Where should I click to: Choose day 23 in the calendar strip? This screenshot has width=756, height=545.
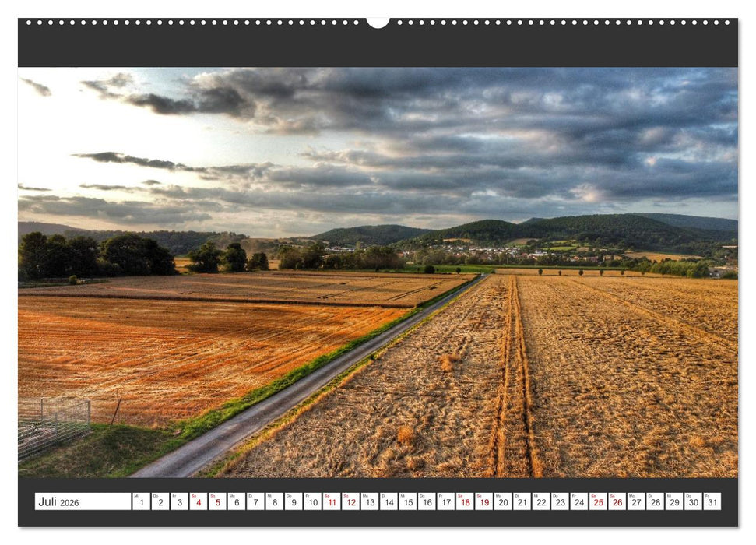coord(559,501)
